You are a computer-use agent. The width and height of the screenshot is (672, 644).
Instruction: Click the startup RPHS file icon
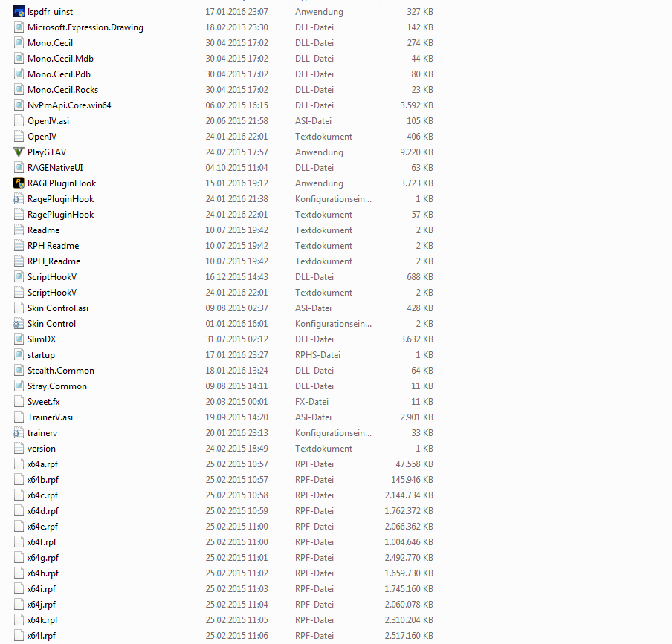tap(19, 355)
